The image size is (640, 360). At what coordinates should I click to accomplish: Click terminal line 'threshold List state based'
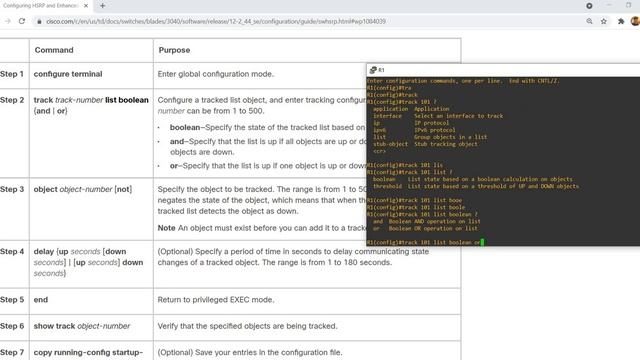[476, 186]
